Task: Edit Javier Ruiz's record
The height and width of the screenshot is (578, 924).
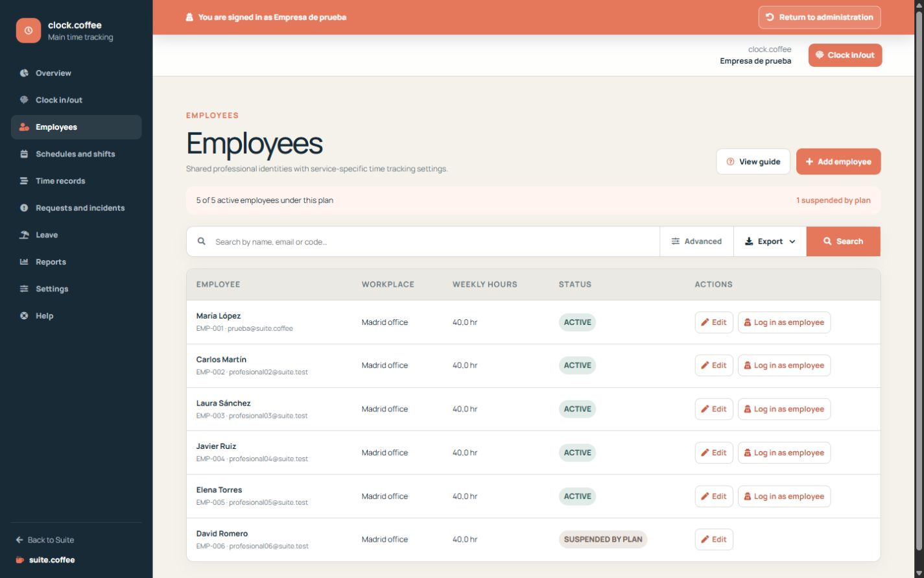Action: tap(714, 453)
